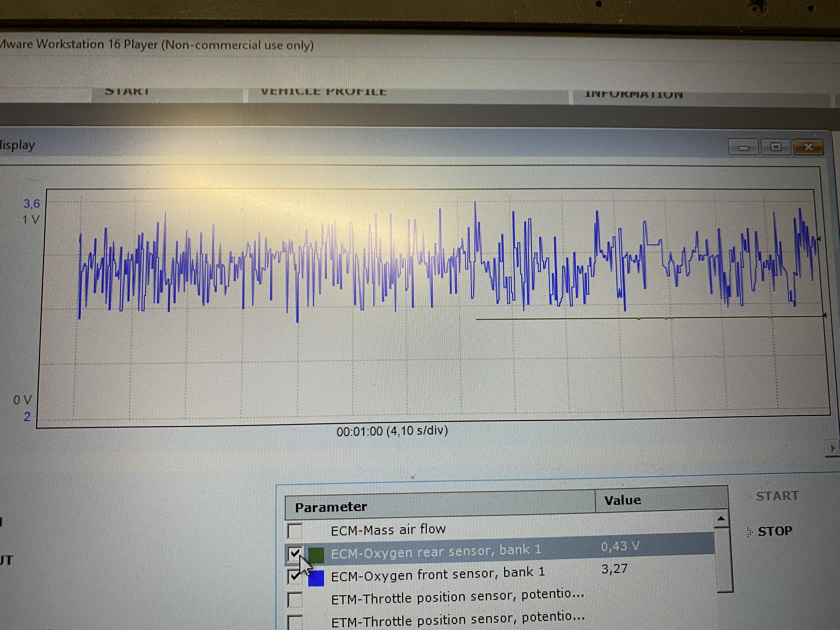Click the STOP button arrow icon

pyautogui.click(x=750, y=532)
